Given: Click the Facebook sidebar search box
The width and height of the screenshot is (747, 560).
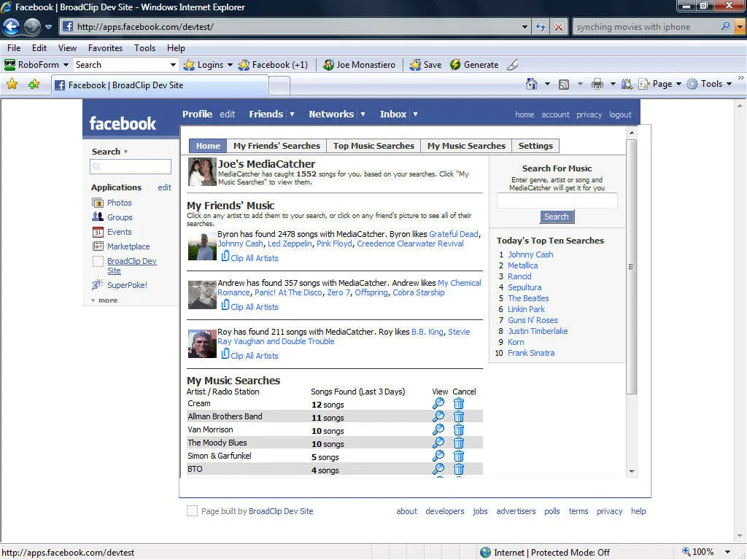Looking at the screenshot, I should click(x=131, y=166).
